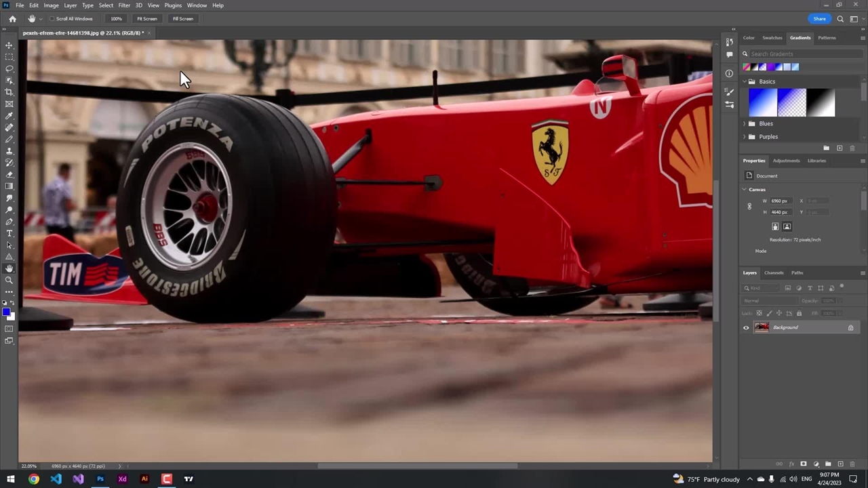Select the History Brush tool
868x488 pixels.
pyautogui.click(x=9, y=163)
